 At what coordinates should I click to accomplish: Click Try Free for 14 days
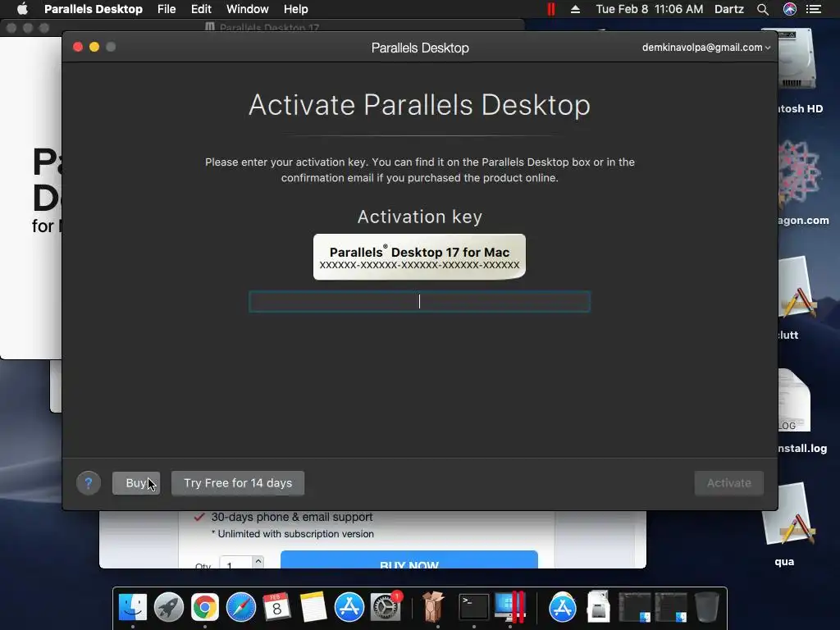click(238, 483)
